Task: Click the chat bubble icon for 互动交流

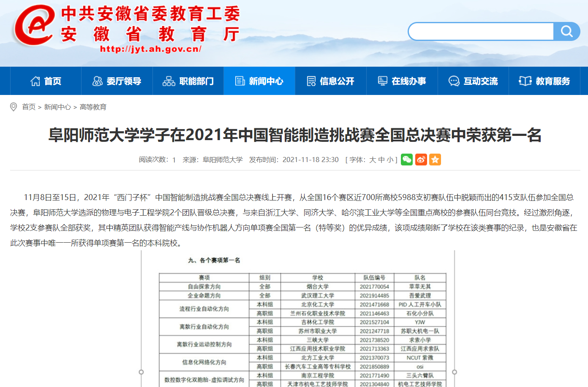Action: pos(454,81)
